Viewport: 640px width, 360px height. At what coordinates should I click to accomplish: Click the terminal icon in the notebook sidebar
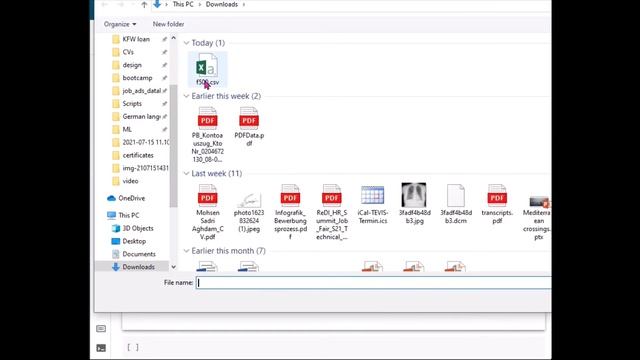pos(101,348)
